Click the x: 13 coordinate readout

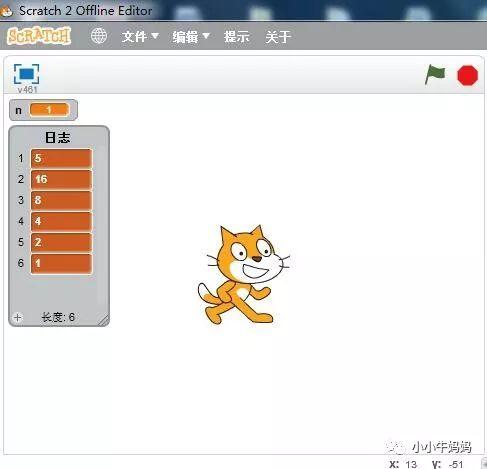pyautogui.click(x=403, y=464)
